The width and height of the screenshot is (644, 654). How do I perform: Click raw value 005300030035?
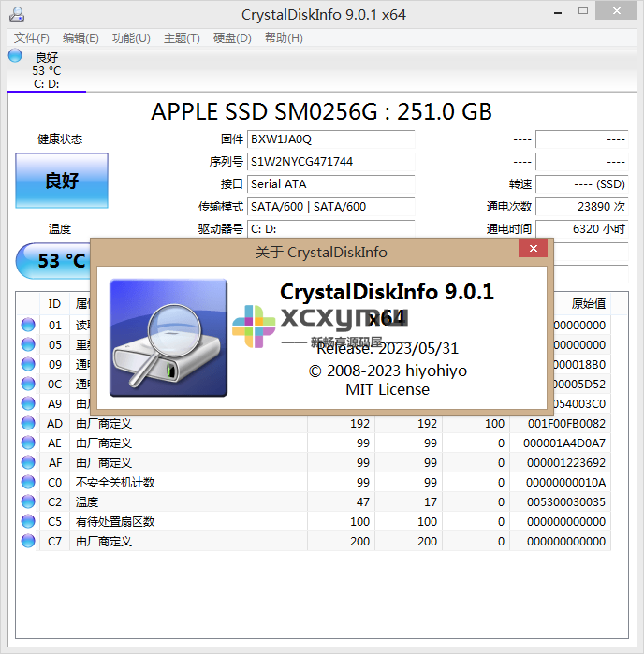click(566, 502)
